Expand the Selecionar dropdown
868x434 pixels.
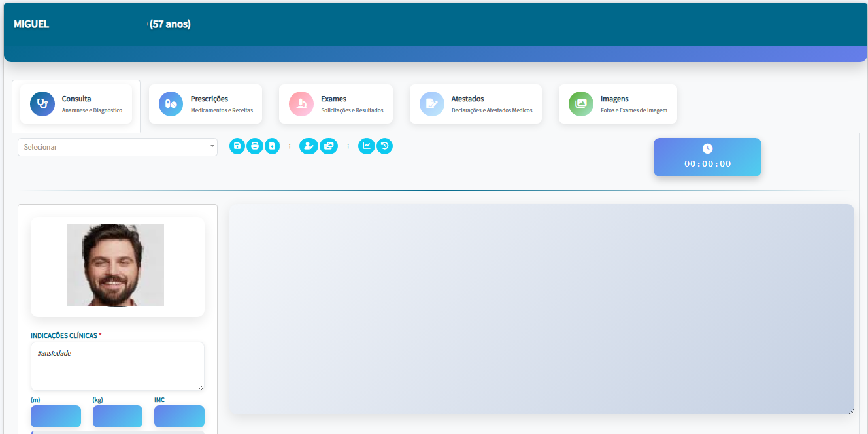[x=111, y=147]
